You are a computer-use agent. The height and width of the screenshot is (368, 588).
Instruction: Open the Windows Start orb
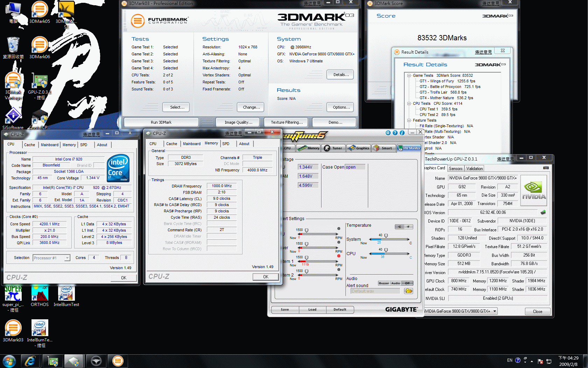(9, 361)
